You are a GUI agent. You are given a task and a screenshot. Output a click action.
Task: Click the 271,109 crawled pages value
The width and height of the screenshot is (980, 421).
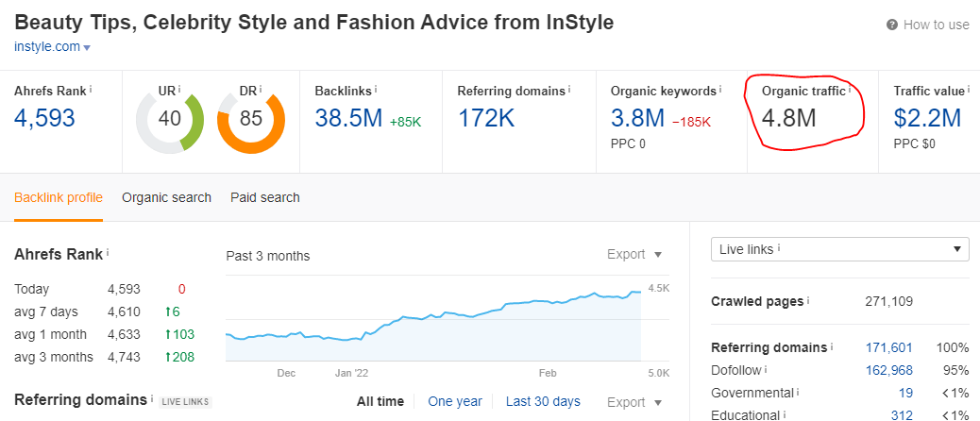[888, 302]
